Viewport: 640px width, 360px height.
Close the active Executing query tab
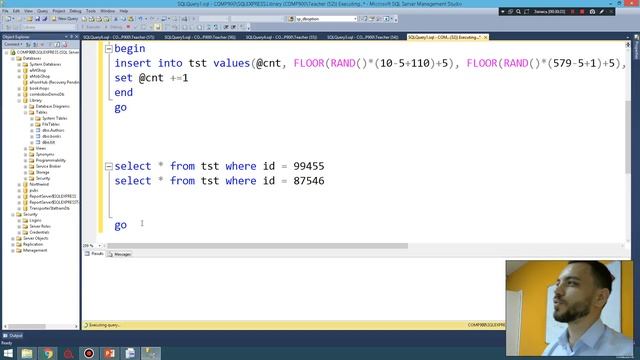click(485, 37)
